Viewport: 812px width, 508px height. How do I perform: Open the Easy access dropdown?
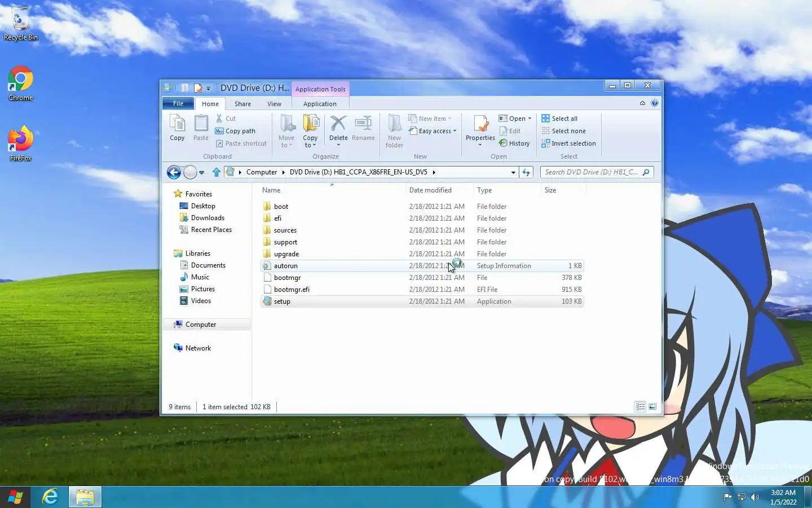pos(433,131)
